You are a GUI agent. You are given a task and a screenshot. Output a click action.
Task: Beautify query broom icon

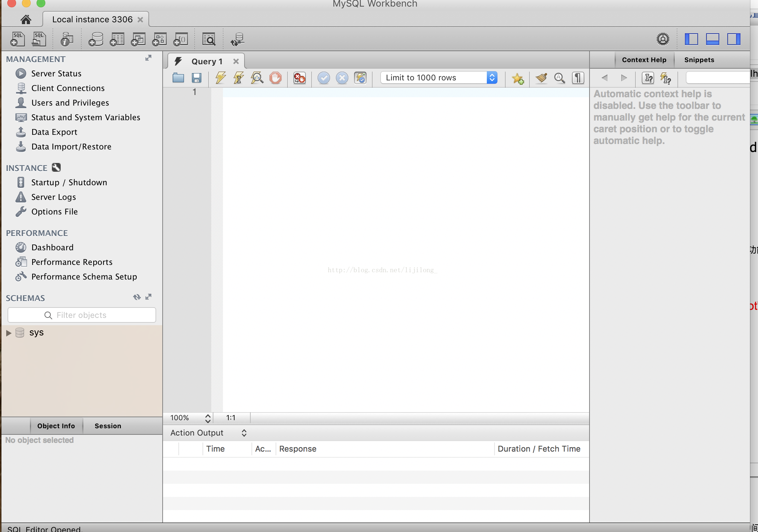click(x=541, y=78)
